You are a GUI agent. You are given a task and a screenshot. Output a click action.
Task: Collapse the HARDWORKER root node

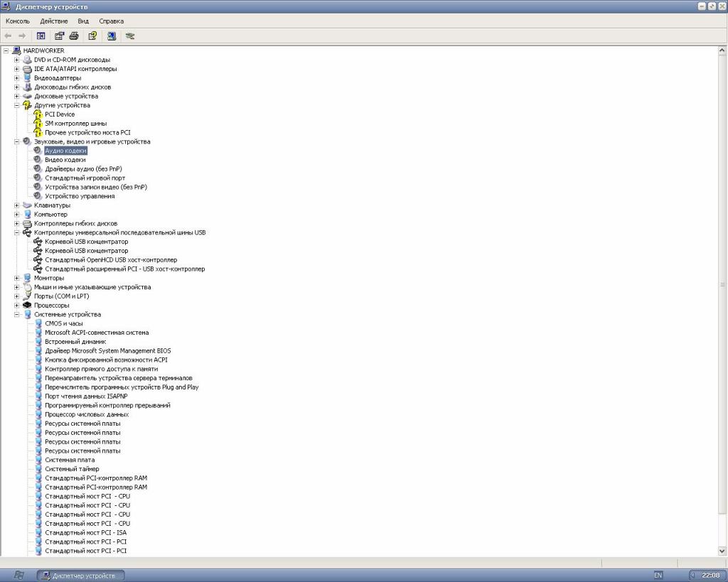tap(6, 50)
